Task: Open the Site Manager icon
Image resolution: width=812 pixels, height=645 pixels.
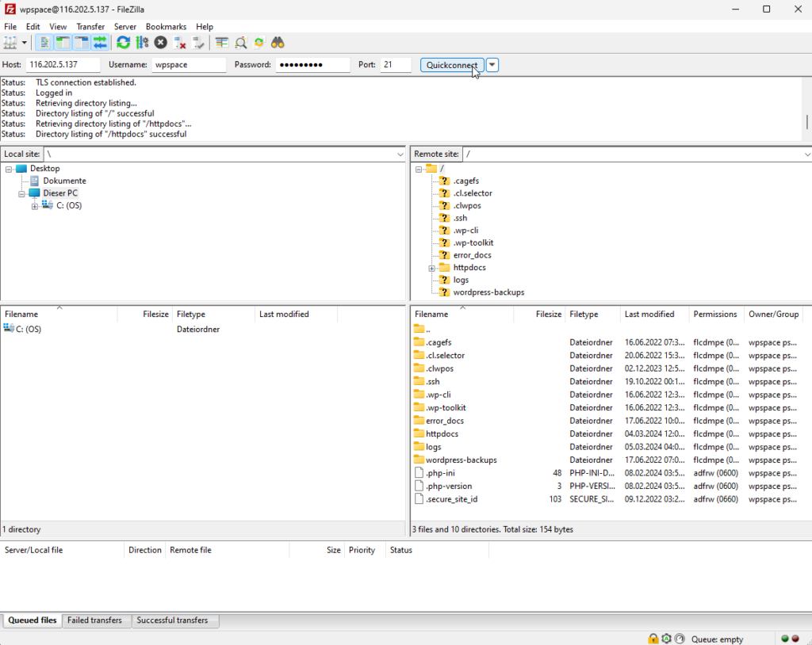Action: pyautogui.click(x=10, y=43)
